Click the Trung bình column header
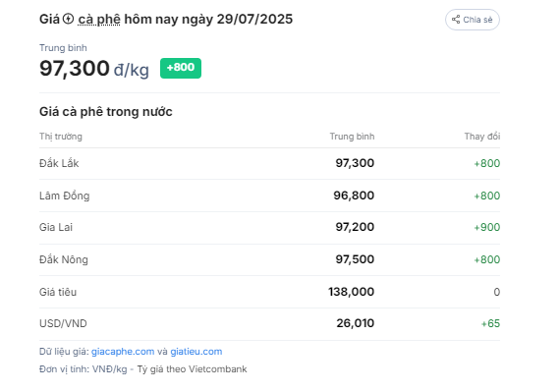This screenshot has height=392, width=560. [x=352, y=137]
